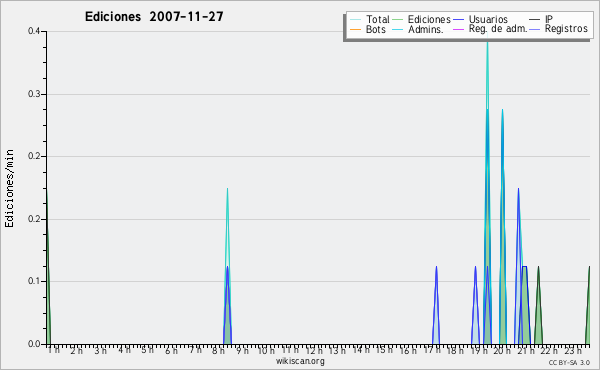The width and height of the screenshot is (600, 370).
Task: Click the Admins. legend entry
Action: [418, 29]
